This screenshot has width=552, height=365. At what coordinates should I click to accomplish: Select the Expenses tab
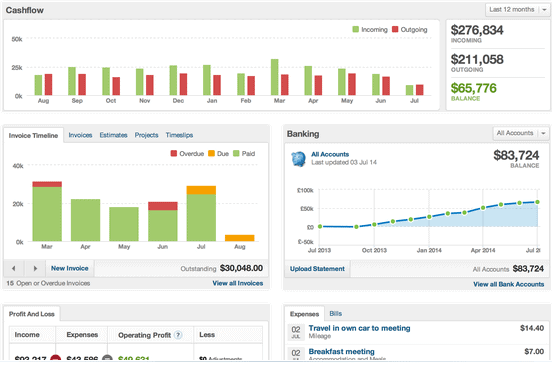(305, 314)
